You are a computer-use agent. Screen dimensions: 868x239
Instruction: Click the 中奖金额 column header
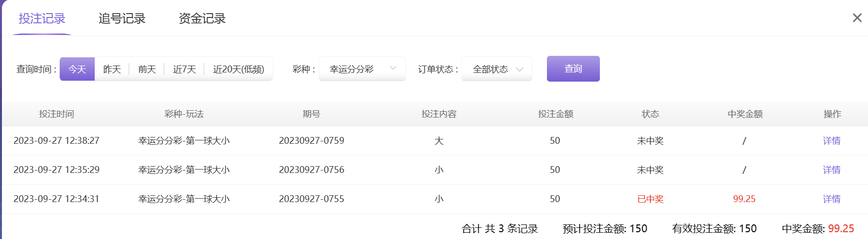click(x=745, y=114)
